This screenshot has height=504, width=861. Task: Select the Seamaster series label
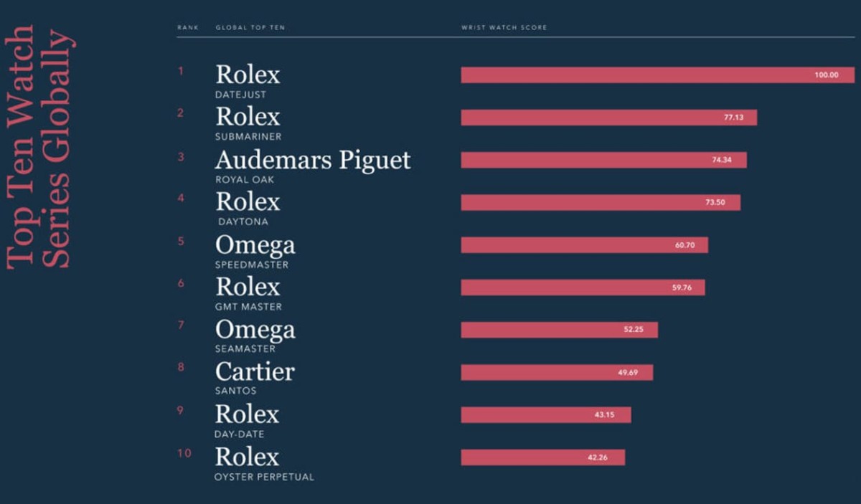click(245, 348)
